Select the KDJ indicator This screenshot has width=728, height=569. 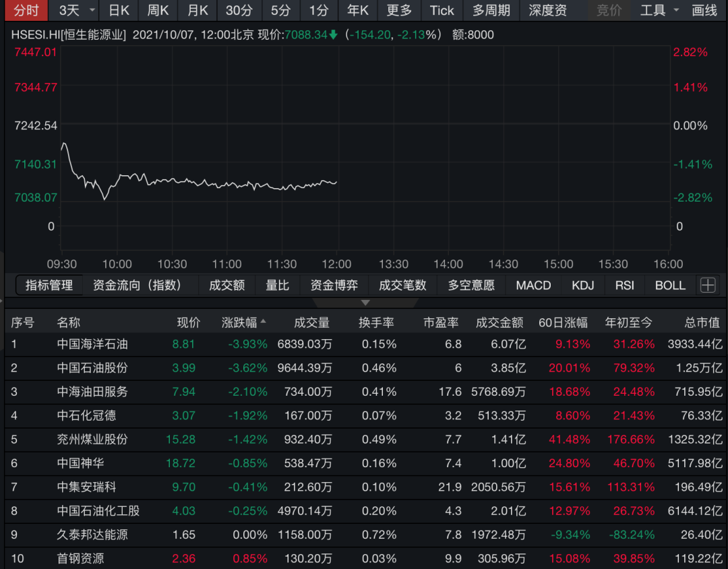click(582, 285)
